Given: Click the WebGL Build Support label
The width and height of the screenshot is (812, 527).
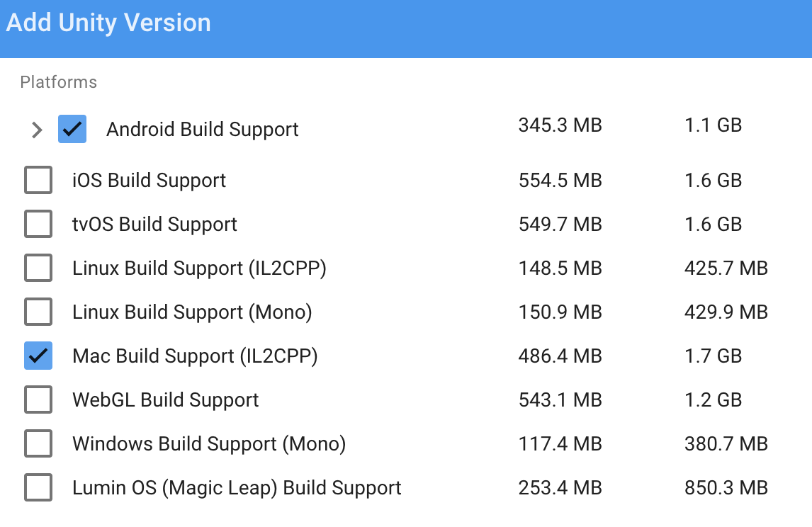Looking at the screenshot, I should click(165, 400).
